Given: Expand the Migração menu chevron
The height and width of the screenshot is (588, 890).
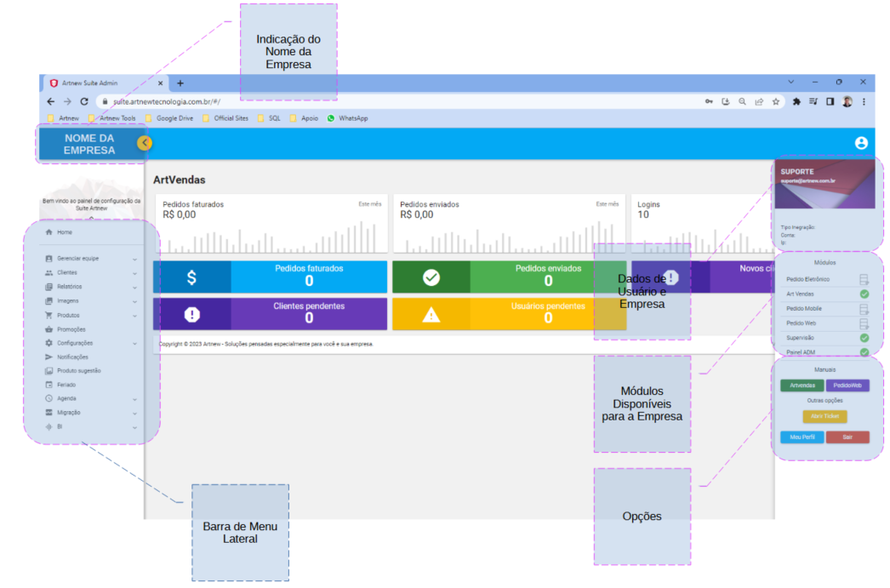Looking at the screenshot, I should tap(134, 414).
